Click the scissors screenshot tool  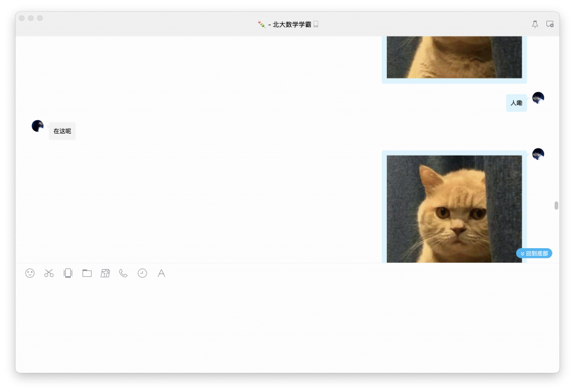49,273
